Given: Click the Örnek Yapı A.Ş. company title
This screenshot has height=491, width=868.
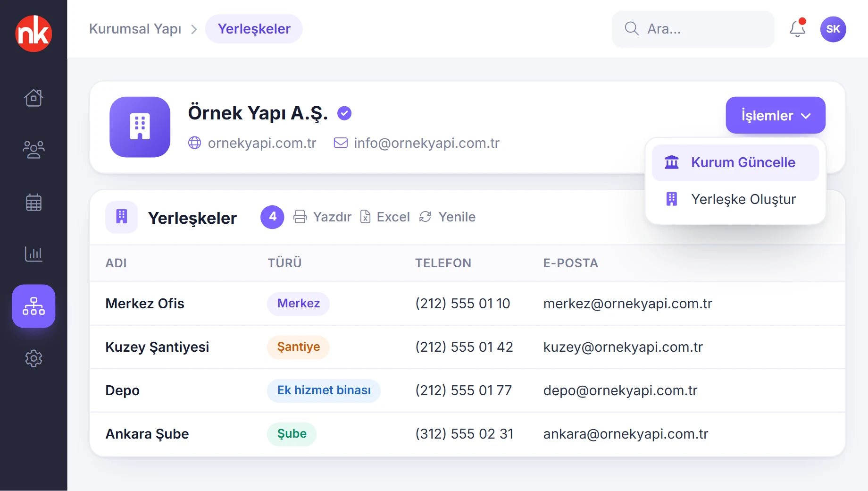Looking at the screenshot, I should click(258, 113).
